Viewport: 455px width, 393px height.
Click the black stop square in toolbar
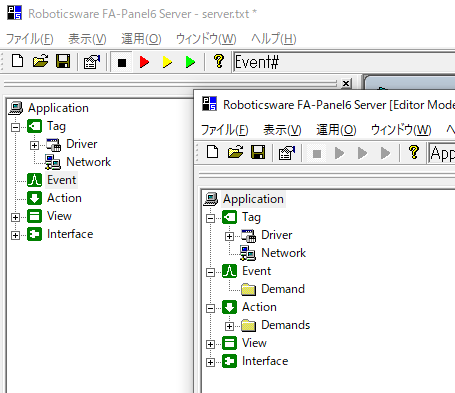click(122, 62)
